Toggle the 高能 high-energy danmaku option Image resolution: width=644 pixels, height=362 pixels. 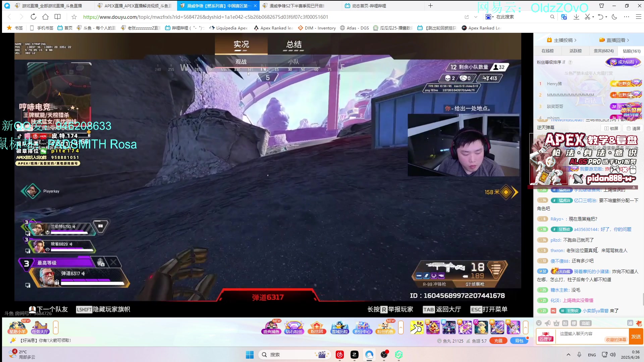point(586,323)
